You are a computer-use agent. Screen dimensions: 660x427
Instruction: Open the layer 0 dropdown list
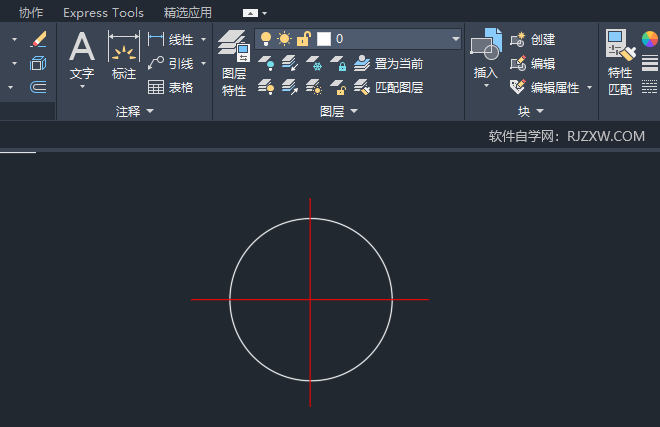(x=455, y=39)
